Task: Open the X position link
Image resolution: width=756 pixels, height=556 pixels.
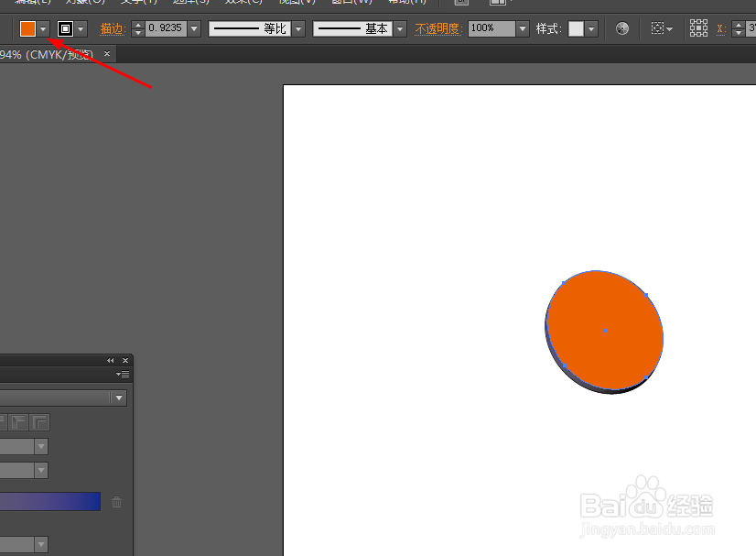Action: coord(721,29)
